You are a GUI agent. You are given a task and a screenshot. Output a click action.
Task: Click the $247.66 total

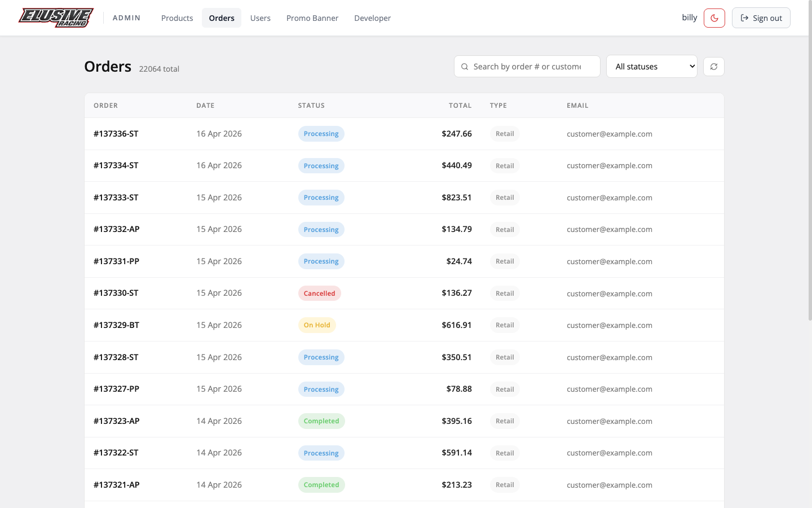457,134
